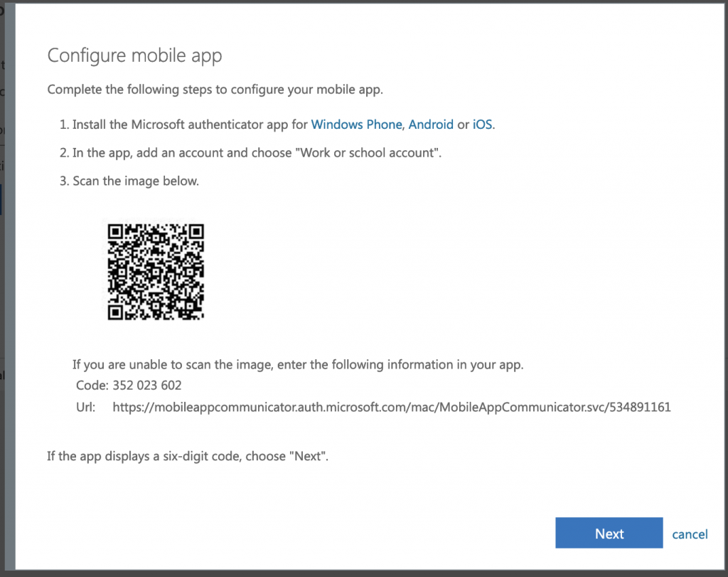Click the bottom-left QR code finder square
Screen dimensions: 728x577
point(115,312)
